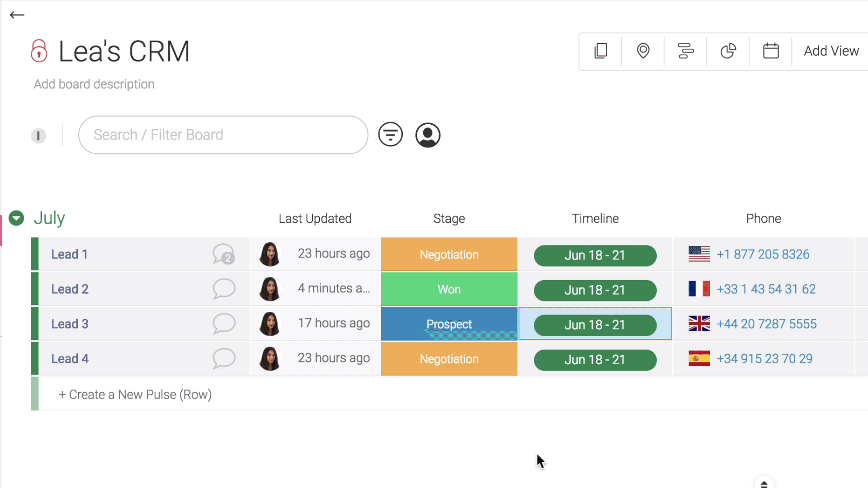Click + Create a New Pulse (Row)
The height and width of the screenshot is (488, 868).
[x=135, y=394]
